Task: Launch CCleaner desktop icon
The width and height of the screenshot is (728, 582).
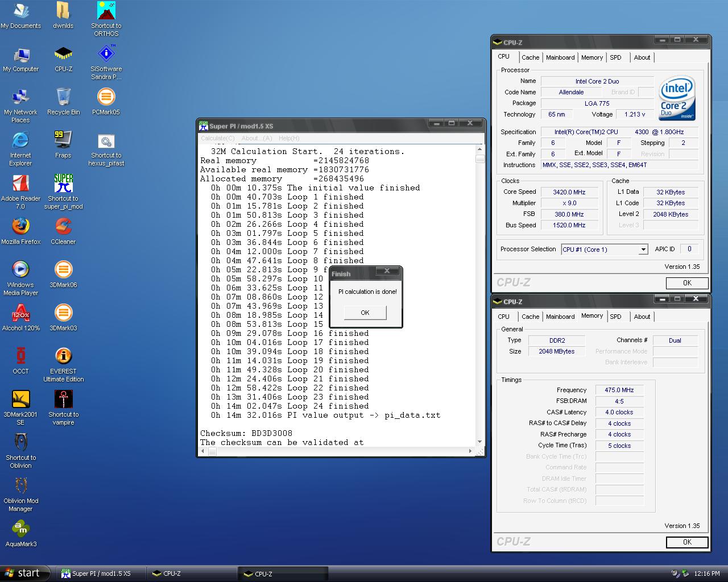Action: pos(63,231)
